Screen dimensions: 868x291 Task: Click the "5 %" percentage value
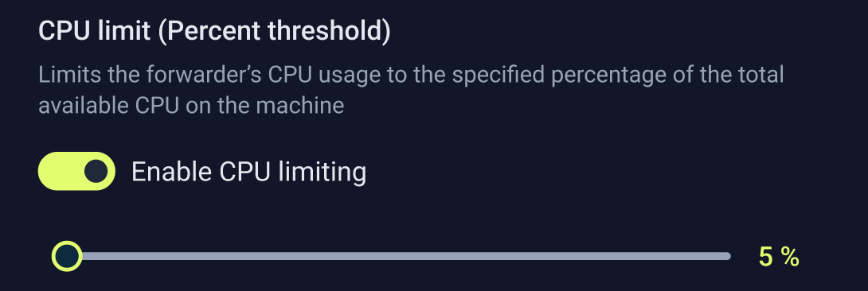coord(779,257)
